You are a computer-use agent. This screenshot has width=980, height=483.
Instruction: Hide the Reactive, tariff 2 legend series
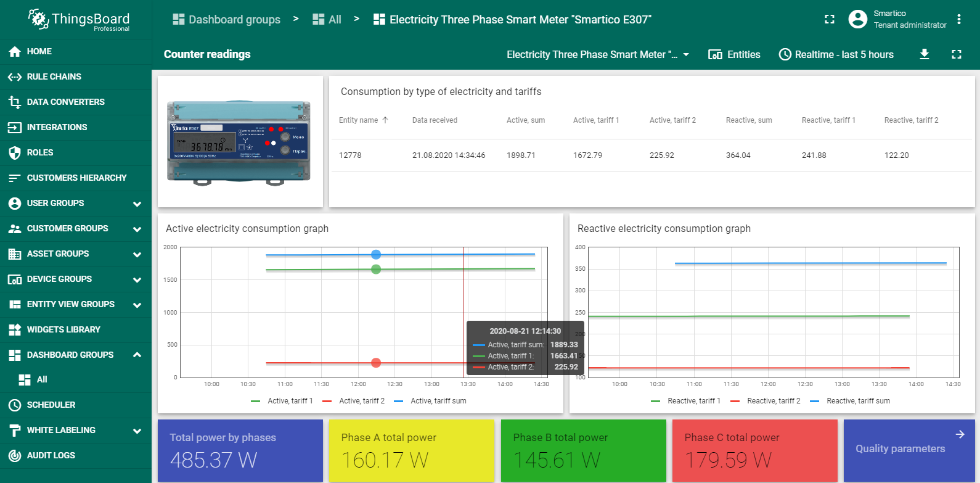click(x=773, y=401)
